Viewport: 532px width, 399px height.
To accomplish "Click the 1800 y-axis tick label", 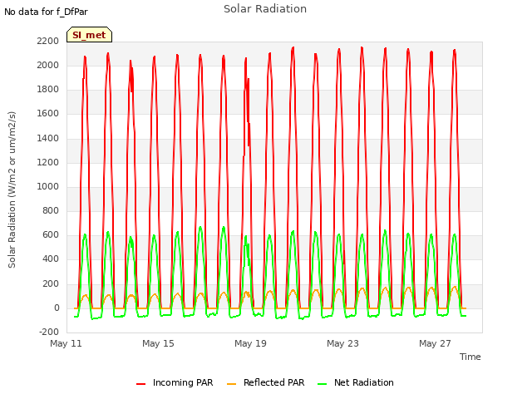I will [48, 89].
